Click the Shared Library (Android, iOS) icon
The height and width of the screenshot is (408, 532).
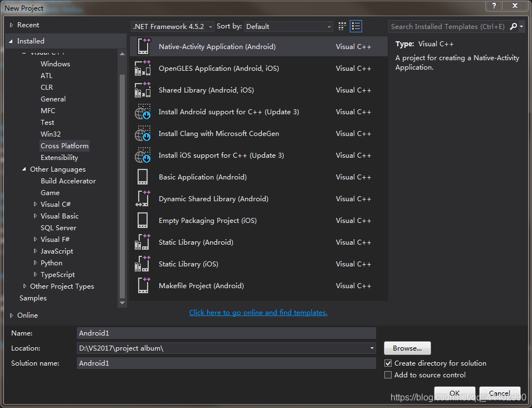(x=143, y=90)
